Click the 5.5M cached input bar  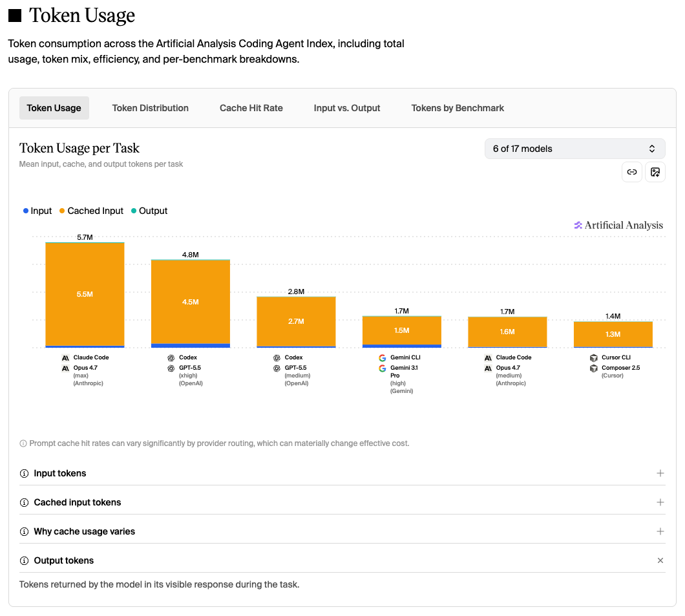pos(85,294)
